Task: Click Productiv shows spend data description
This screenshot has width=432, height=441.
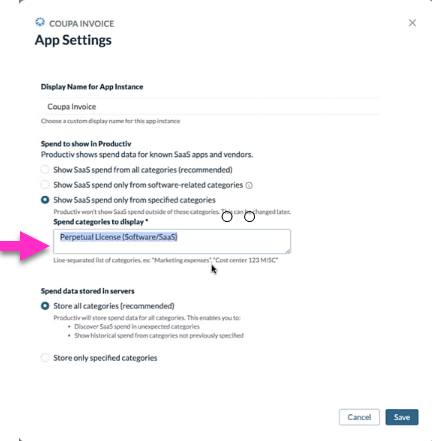Action: 147,155
